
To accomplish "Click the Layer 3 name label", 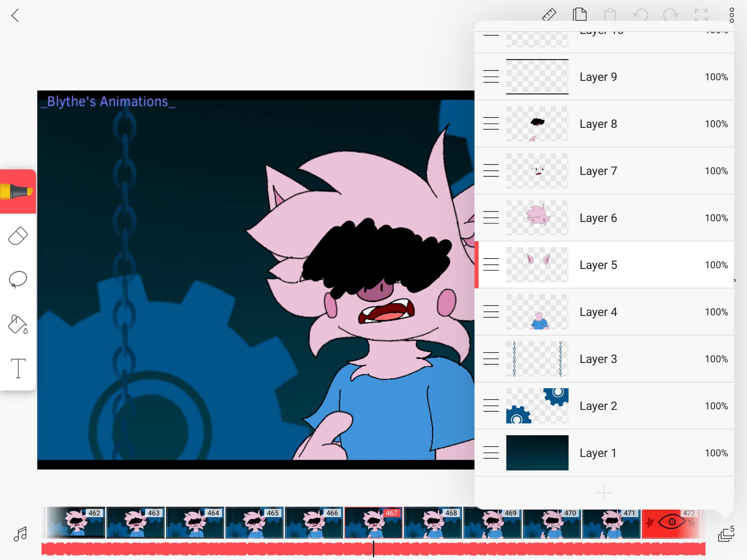I will click(598, 359).
